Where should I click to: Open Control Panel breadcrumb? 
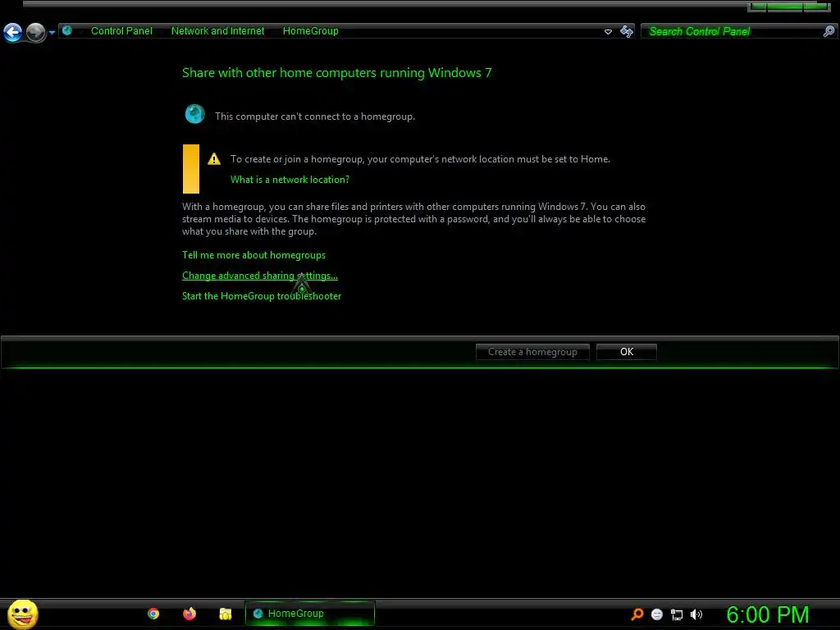(x=121, y=31)
